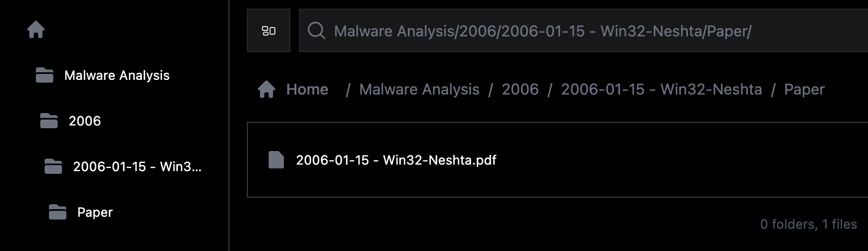Image resolution: width=868 pixels, height=251 pixels.
Task: Select the 2006 tree item
Action: pos(85,121)
